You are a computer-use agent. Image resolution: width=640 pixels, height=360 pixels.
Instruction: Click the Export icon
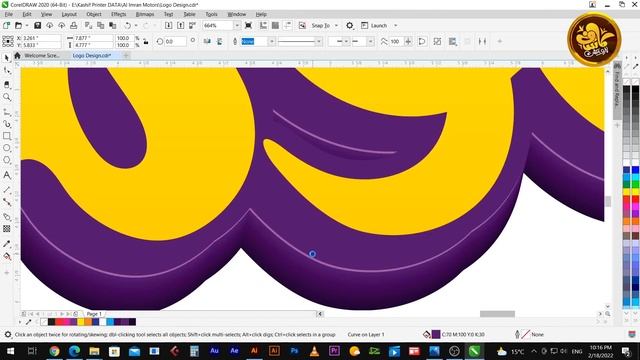180,25
